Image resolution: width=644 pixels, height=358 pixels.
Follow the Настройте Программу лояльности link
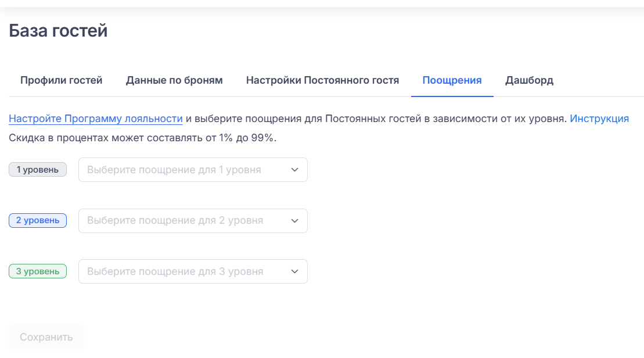96,119
